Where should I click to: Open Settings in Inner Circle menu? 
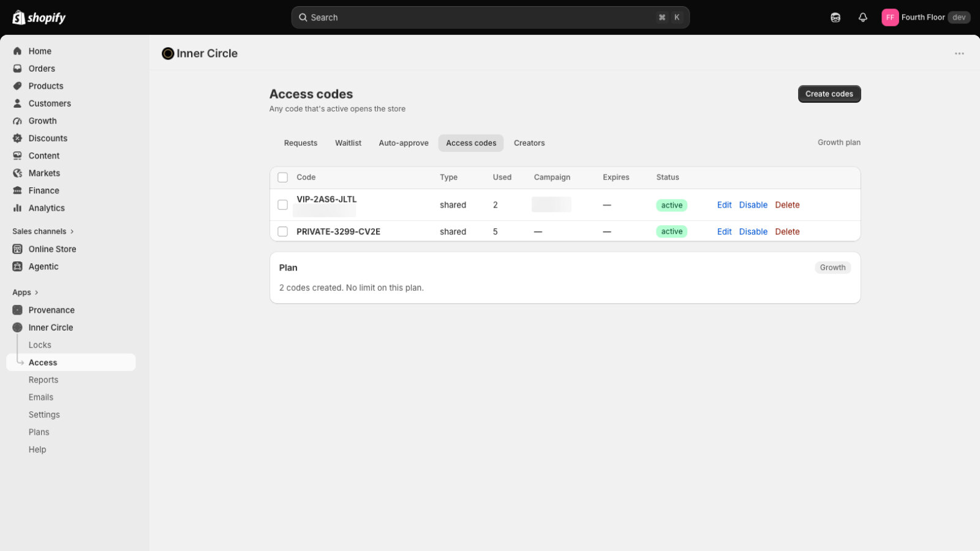click(x=44, y=415)
